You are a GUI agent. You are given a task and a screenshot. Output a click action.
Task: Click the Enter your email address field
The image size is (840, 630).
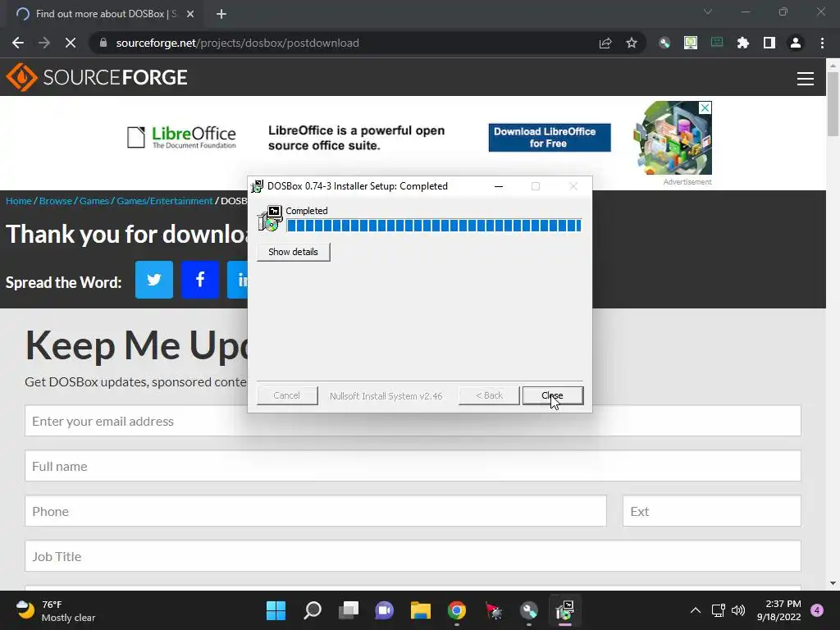click(413, 421)
